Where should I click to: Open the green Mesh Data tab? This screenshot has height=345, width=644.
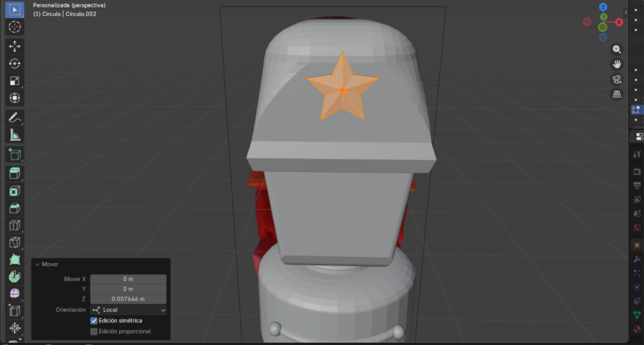(637, 315)
